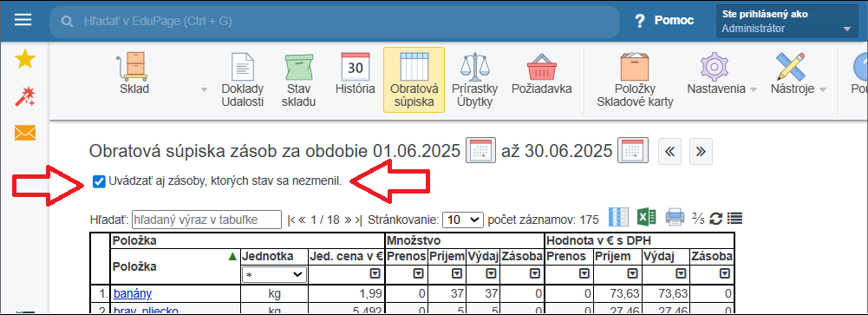The image size is (868, 315).
Task: Click the table search input field
Action: pos(206,220)
